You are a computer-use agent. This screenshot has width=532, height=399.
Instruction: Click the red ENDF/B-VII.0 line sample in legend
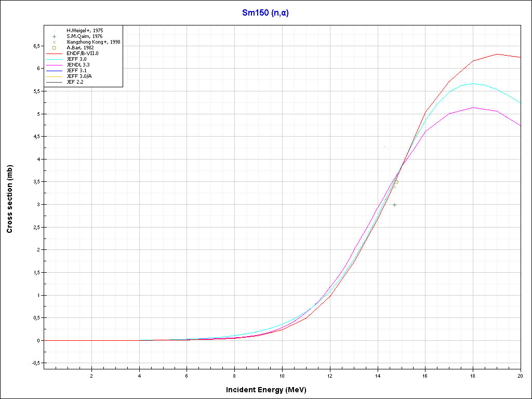point(54,54)
